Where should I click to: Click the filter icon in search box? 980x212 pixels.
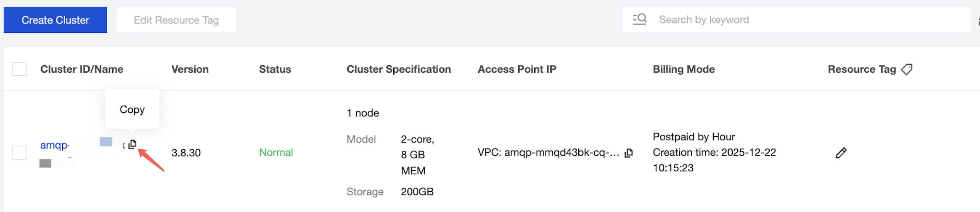click(640, 19)
